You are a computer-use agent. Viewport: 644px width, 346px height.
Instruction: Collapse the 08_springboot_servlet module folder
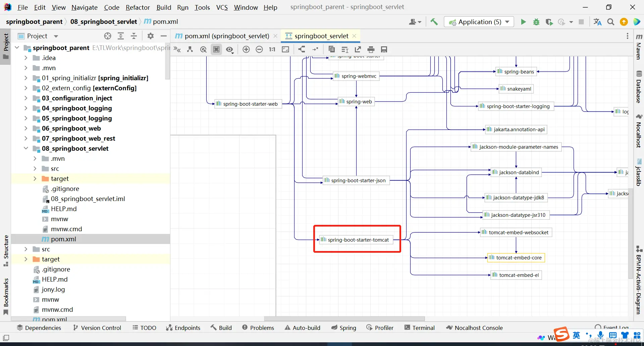coord(26,148)
